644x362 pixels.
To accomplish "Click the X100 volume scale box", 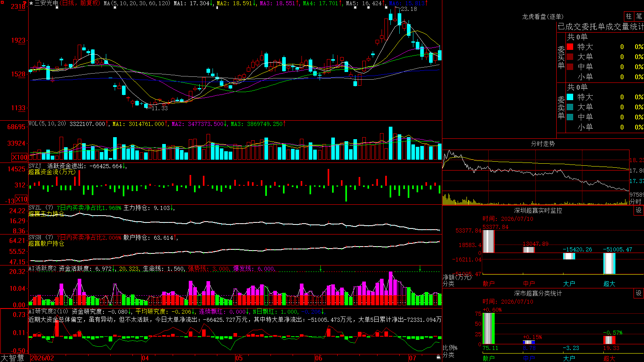I will (20, 157).
